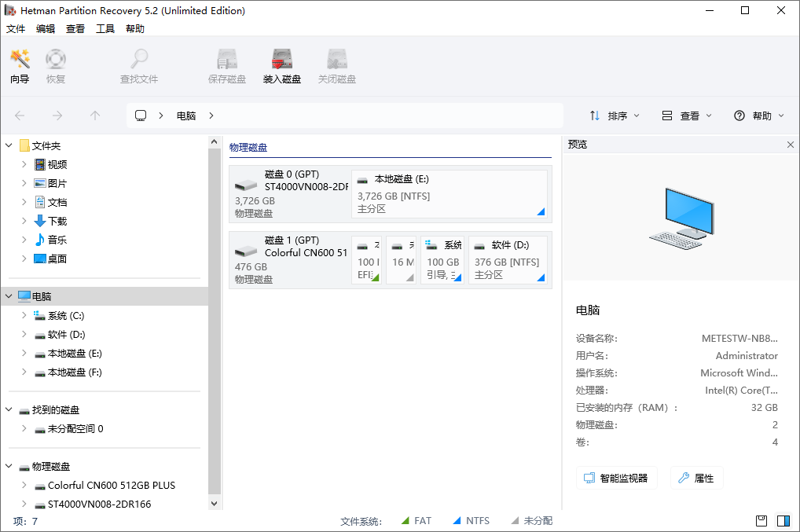Viewport: 800px width, 532px height.
Task: Toggle the NTFS file system filter
Action: pos(471,520)
